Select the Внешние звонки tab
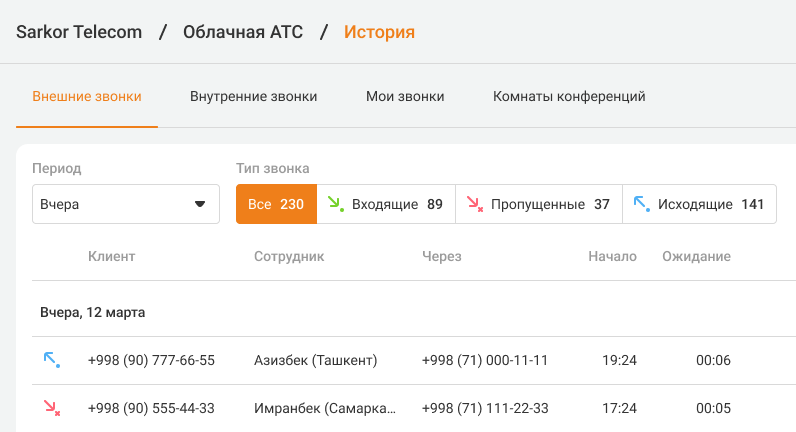The height and width of the screenshot is (432, 796). (x=87, y=97)
